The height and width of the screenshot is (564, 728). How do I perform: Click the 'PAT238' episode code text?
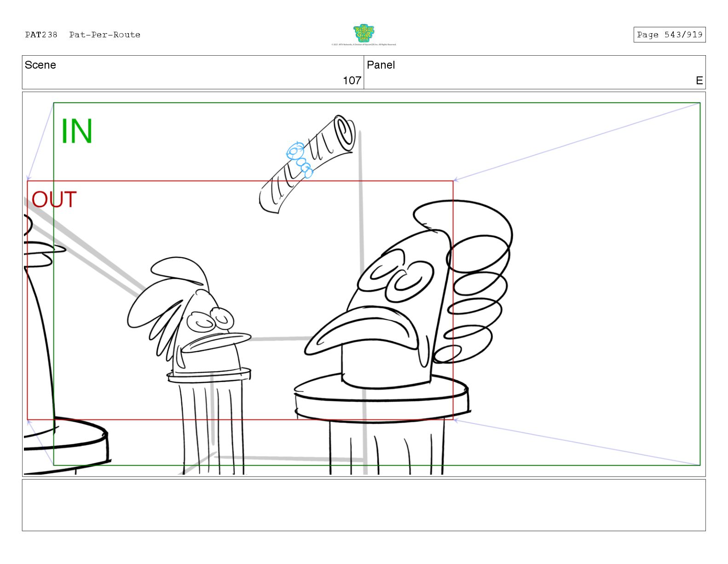[41, 35]
